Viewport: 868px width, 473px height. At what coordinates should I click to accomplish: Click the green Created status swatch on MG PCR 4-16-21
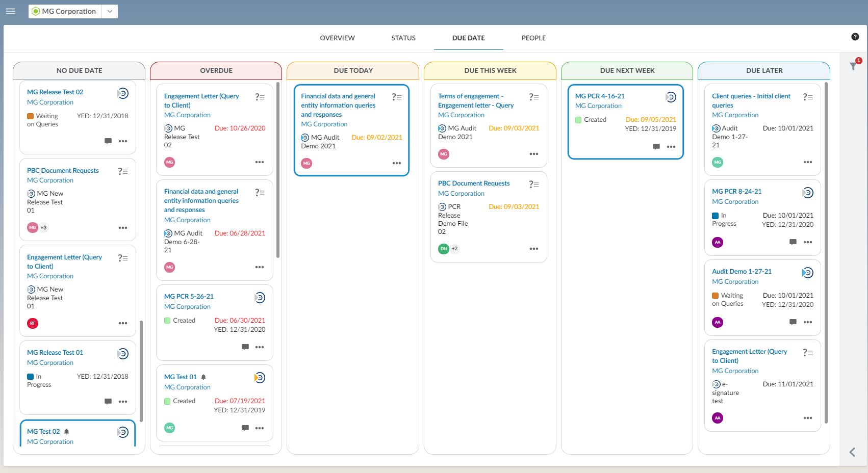pyautogui.click(x=578, y=120)
